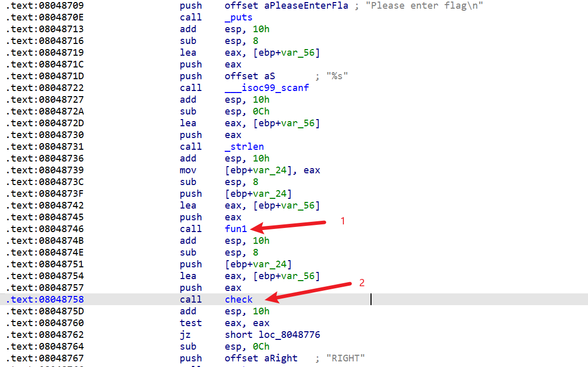Select address .text:0804872D

45,123
